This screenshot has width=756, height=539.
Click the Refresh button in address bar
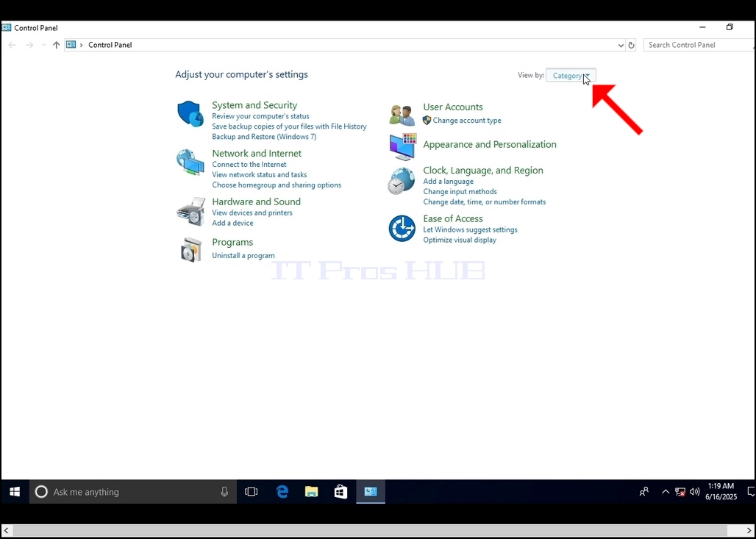[631, 45]
